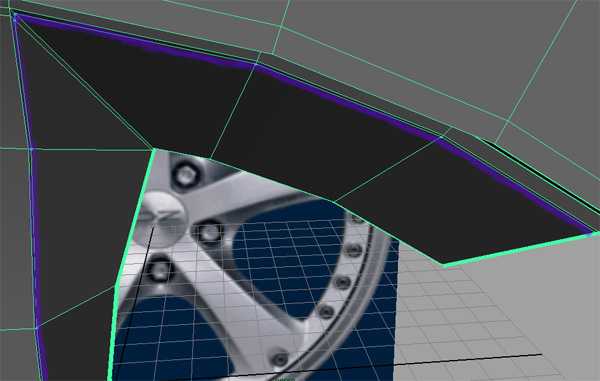Image resolution: width=600 pixels, height=381 pixels.
Task: Select the vertex where the bright arch edge meets the hub top
Action: coord(154,149)
